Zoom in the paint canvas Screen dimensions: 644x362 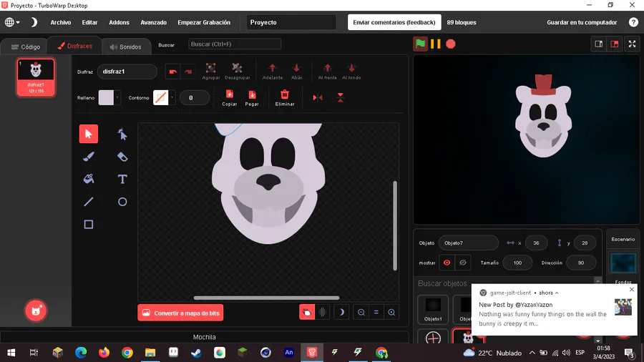(x=391, y=313)
